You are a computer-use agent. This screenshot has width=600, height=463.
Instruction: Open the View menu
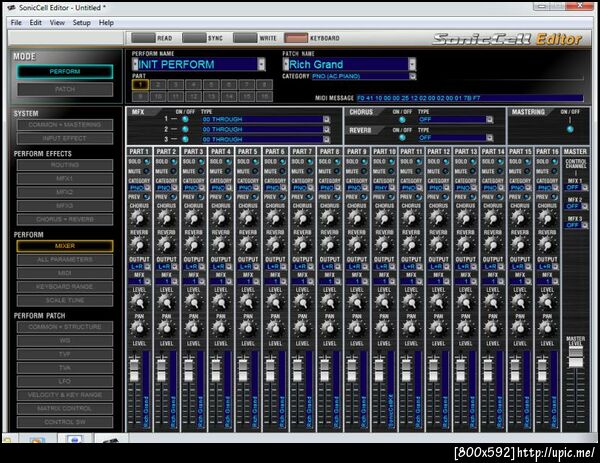point(57,21)
